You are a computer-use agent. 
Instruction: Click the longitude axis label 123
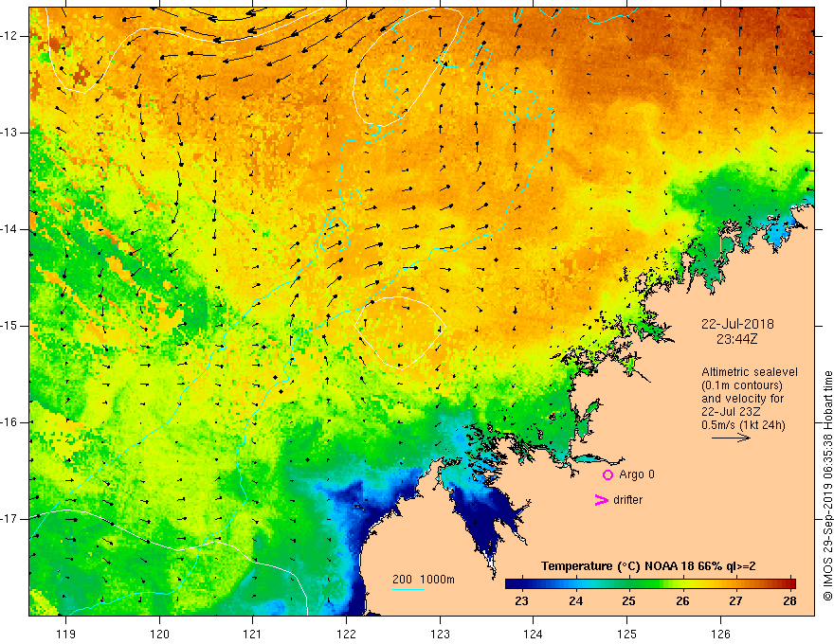[x=440, y=634]
